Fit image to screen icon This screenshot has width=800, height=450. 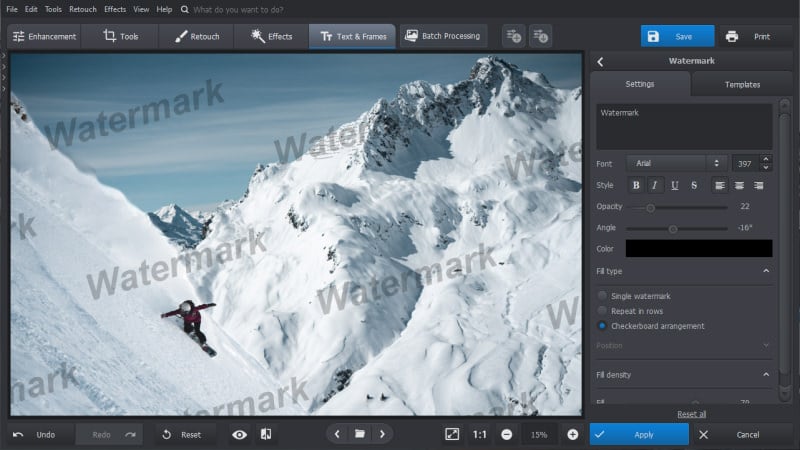[x=452, y=434]
